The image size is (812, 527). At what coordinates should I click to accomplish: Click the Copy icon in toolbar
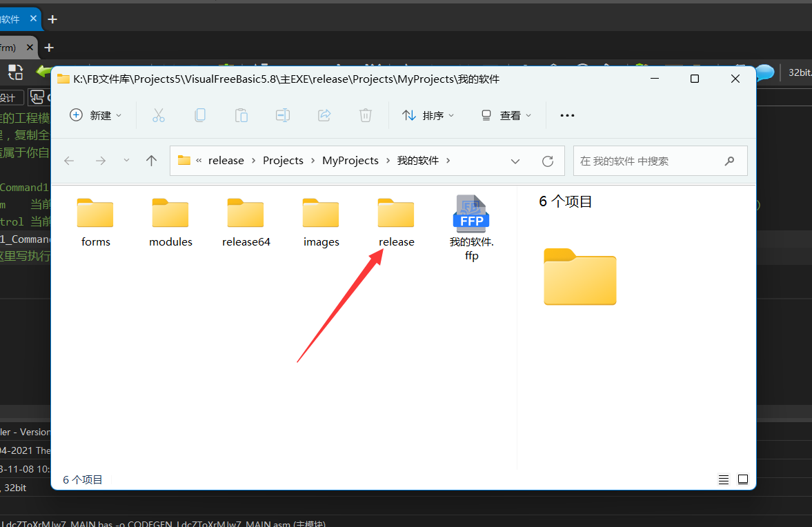[200, 115]
